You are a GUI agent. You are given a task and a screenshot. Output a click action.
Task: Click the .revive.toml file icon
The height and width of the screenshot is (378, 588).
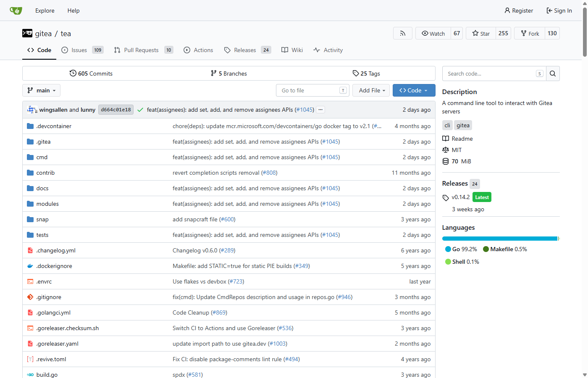pyautogui.click(x=30, y=359)
